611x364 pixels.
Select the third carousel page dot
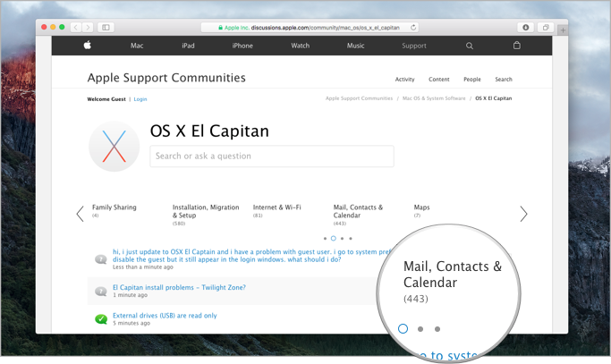342,239
